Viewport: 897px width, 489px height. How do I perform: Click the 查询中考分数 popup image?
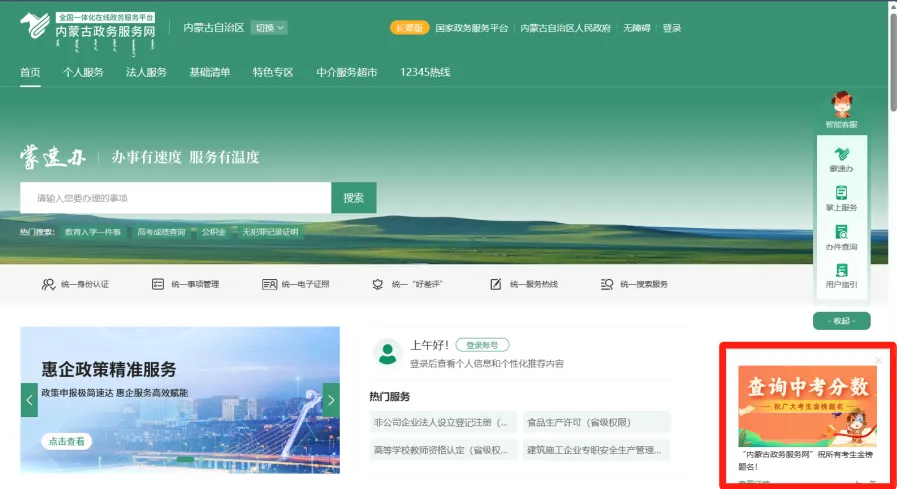[807, 406]
